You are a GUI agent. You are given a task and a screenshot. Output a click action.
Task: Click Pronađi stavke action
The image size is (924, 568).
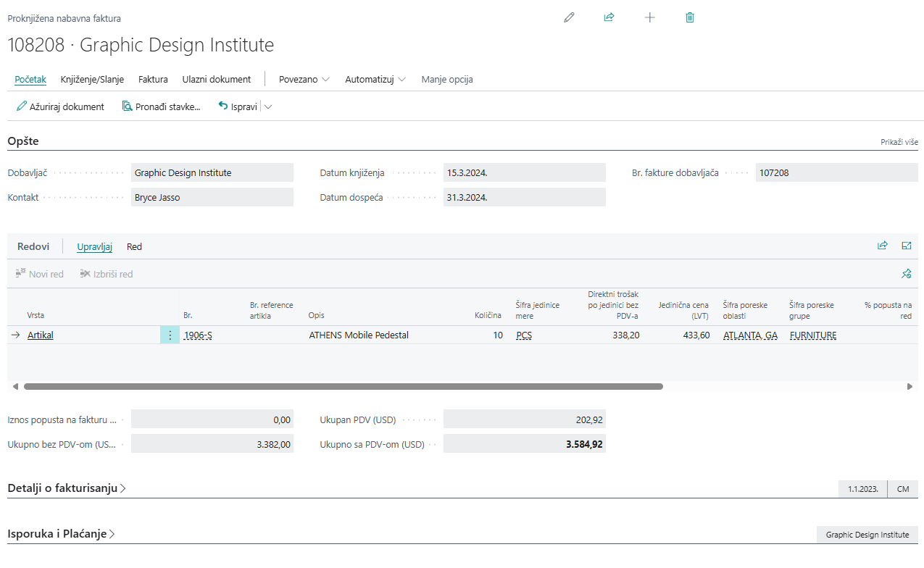pyautogui.click(x=161, y=106)
